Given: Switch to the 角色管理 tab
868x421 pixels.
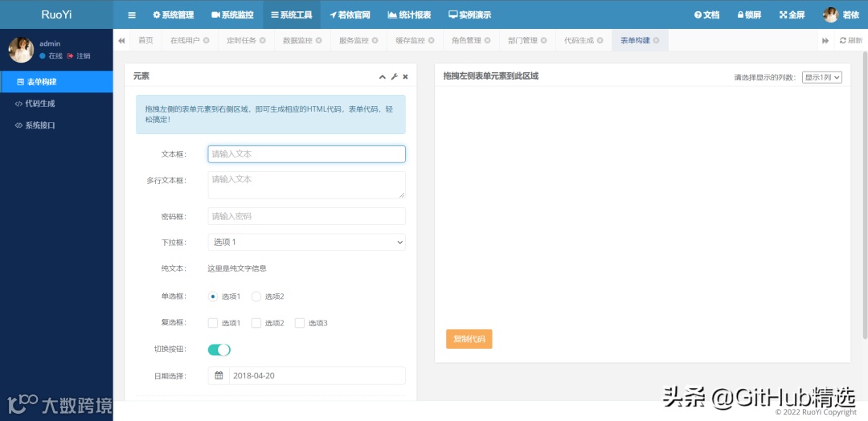Looking at the screenshot, I should click(x=467, y=40).
